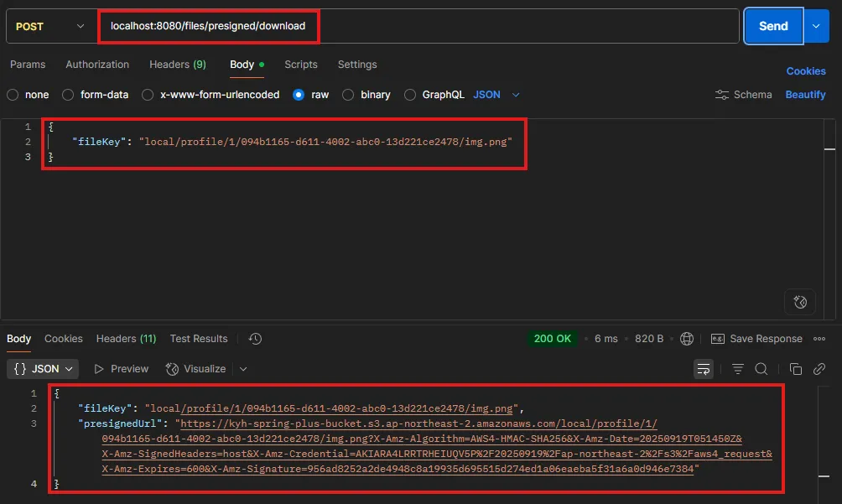Screen dimensions: 842x504
Task: Open the response history icon
Action: click(x=256, y=339)
